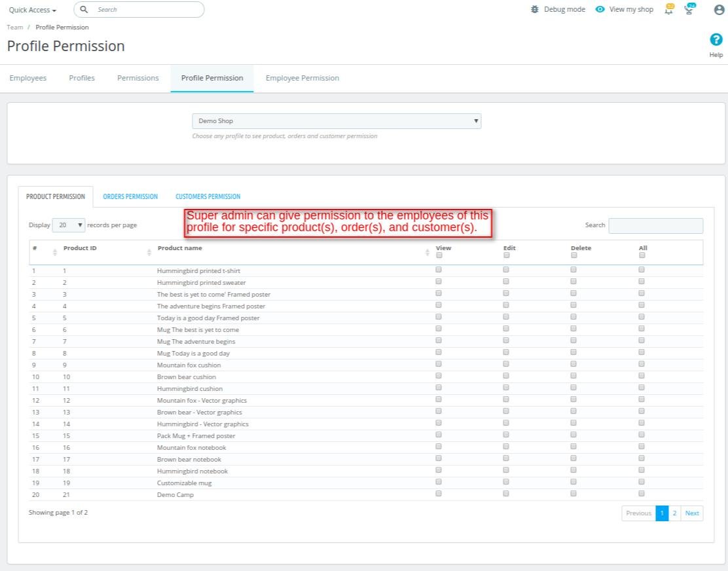The width and height of the screenshot is (728, 571).
Task: Check the All header select-all checkbox
Action: (642, 255)
